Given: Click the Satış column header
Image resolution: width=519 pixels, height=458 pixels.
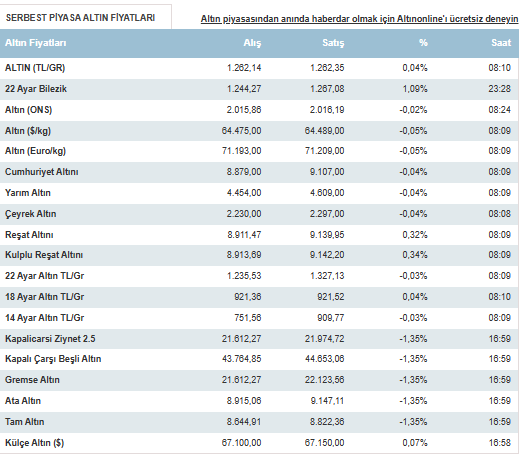Looking at the screenshot, I should tap(333, 43).
